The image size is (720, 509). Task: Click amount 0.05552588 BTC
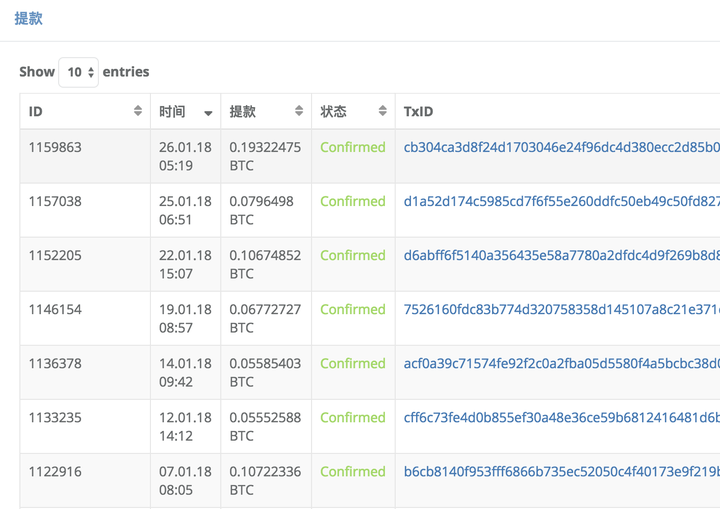pos(265,427)
